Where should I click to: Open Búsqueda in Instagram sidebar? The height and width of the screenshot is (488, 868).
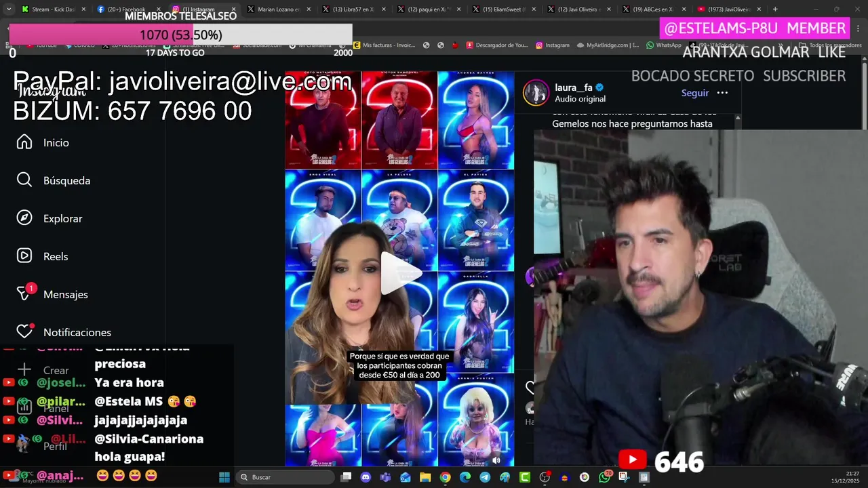(54, 180)
